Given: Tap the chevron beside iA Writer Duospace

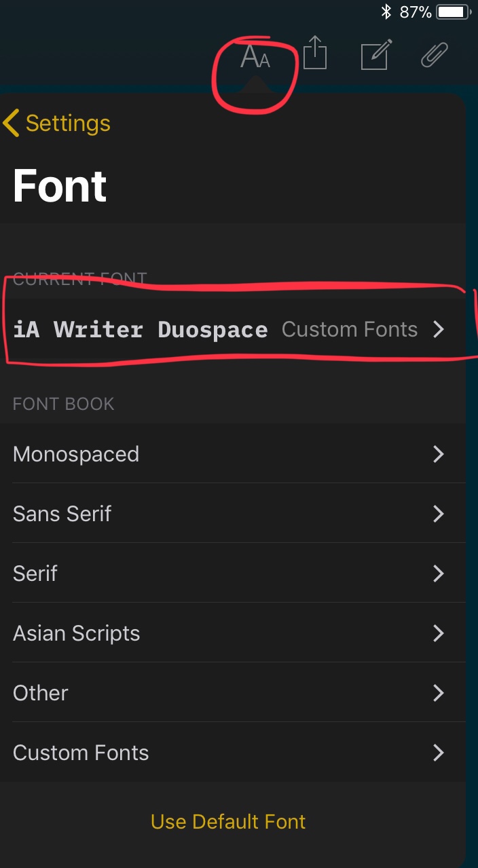Looking at the screenshot, I should pyautogui.click(x=439, y=329).
